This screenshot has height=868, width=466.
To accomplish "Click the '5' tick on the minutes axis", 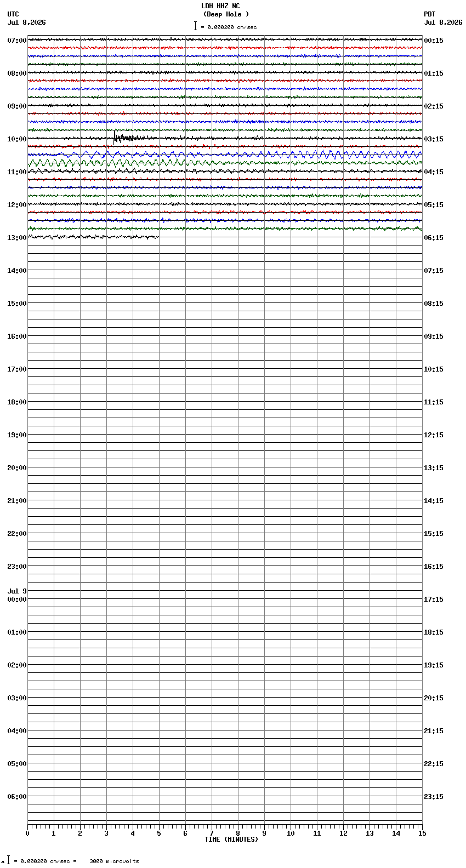I will (159, 833).
